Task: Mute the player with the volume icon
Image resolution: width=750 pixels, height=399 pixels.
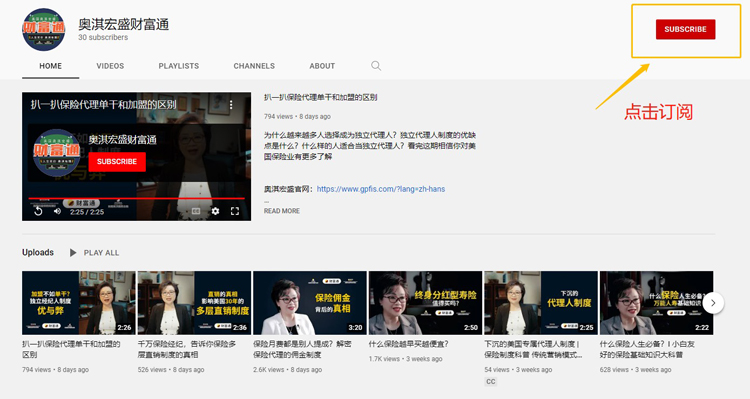Action: click(x=57, y=211)
